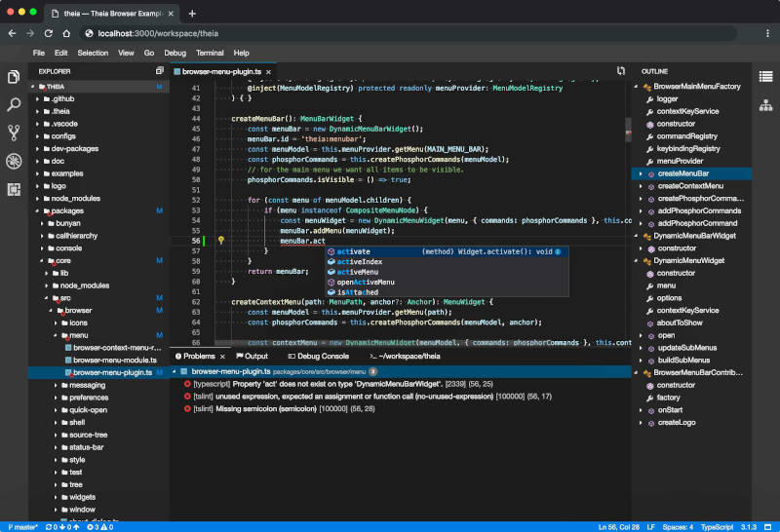The width and height of the screenshot is (780, 532).
Task: Expand createContextMenu in Outline
Action: [x=641, y=186]
